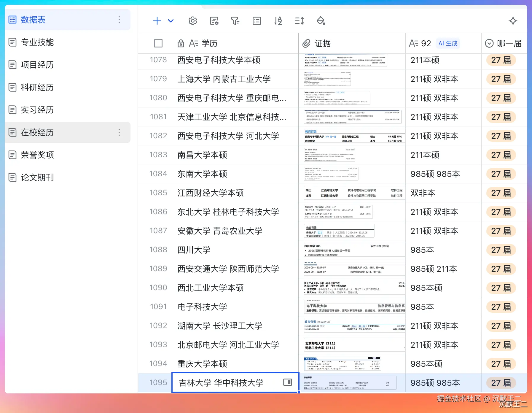Viewport: 532px width, 413px height.
Task: Select cell 南昌大学本硕
Action: point(235,155)
